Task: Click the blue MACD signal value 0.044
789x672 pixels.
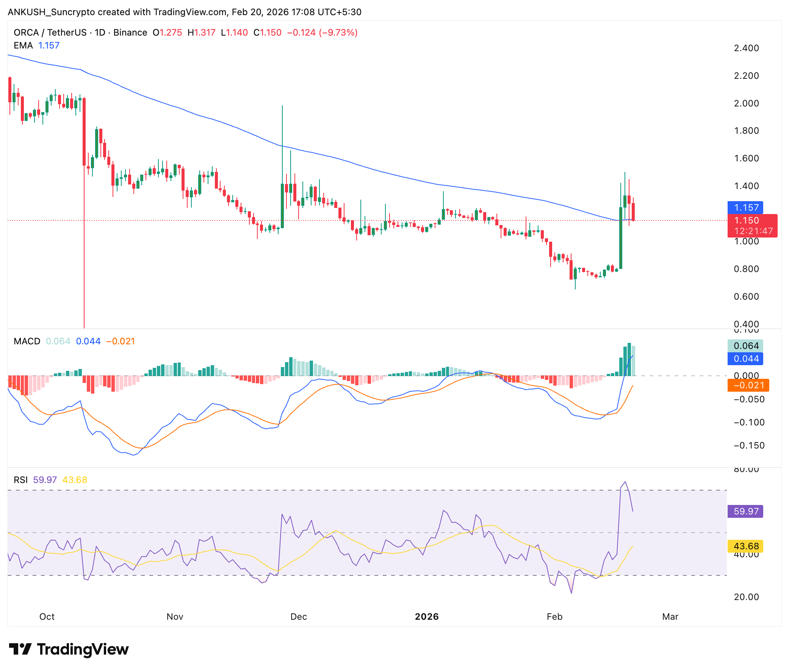Action: 88,342
